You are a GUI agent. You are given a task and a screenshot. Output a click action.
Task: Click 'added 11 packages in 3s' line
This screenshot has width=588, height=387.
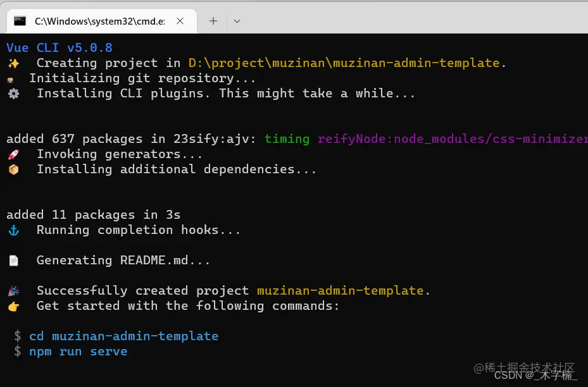94,214
